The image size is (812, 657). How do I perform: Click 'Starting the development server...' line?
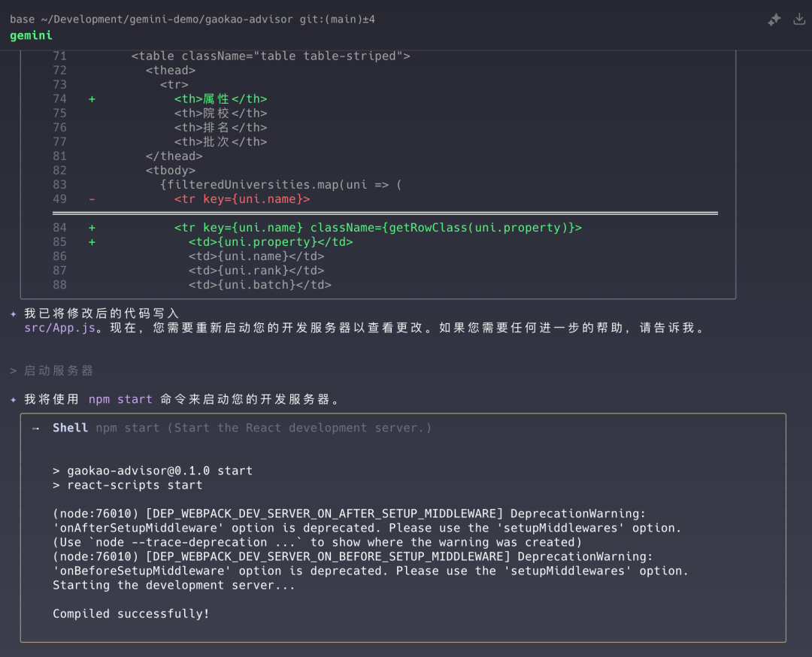174,586
